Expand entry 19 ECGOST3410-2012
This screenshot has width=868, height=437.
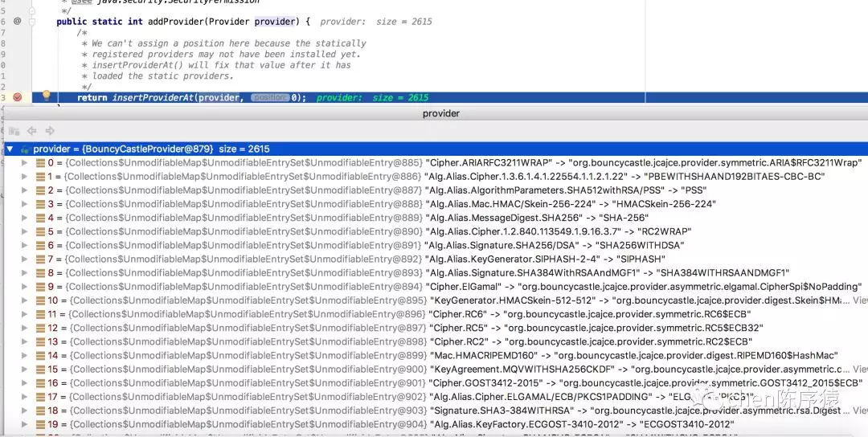point(24,424)
